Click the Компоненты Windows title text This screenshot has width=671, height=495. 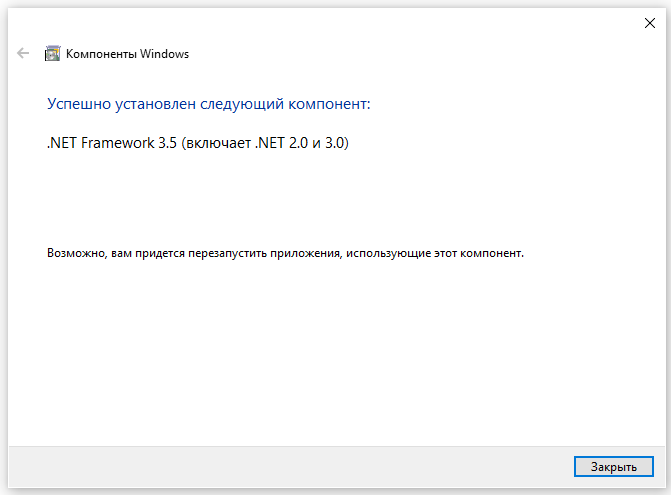[127, 54]
